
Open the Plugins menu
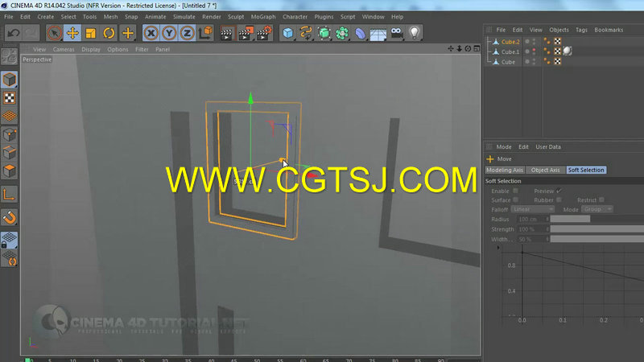(324, 17)
